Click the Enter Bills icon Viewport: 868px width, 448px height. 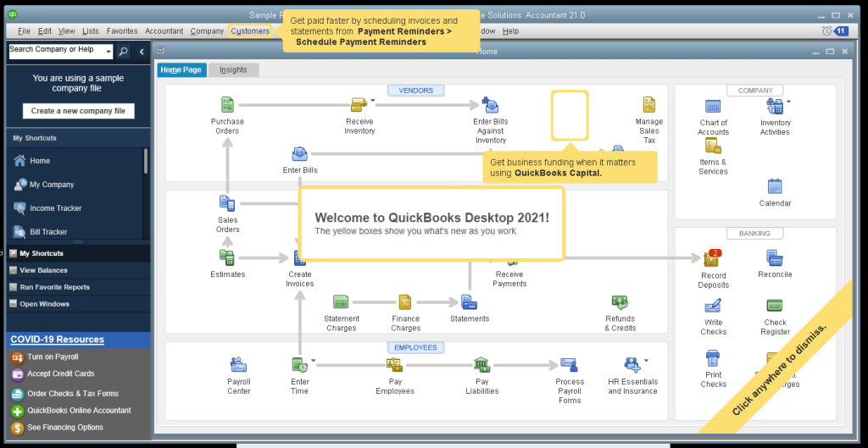[299, 154]
